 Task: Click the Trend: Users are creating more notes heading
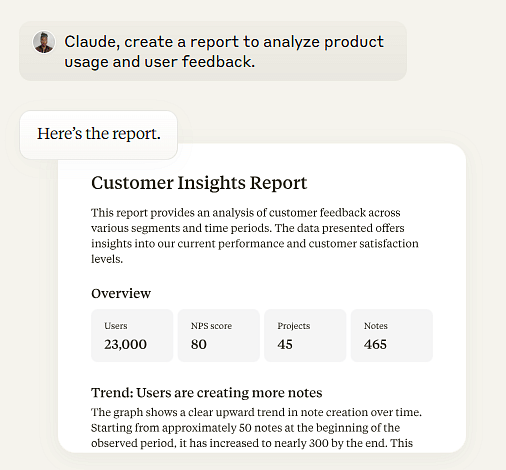(207, 393)
